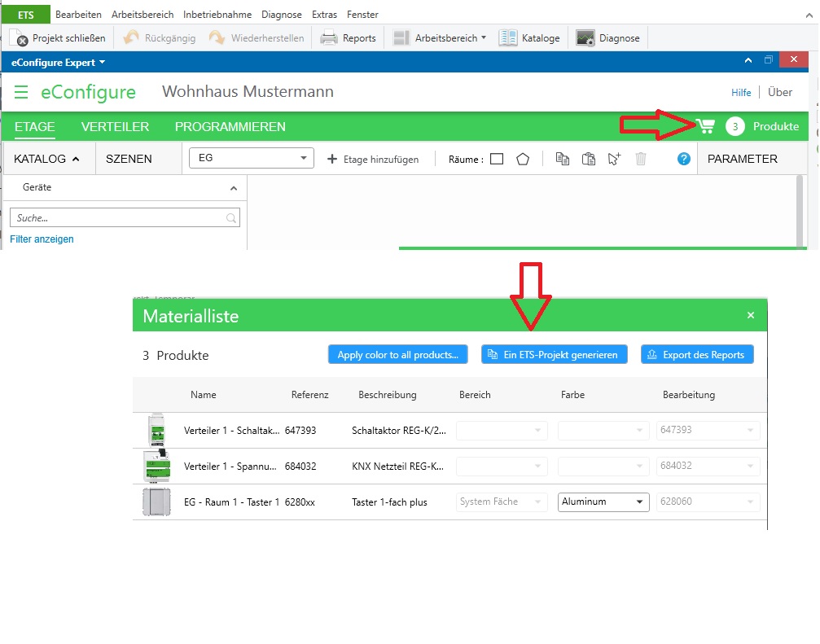Screen dimensions: 820x644
Task: Select the multi-select cursor tool
Action: pos(614,159)
